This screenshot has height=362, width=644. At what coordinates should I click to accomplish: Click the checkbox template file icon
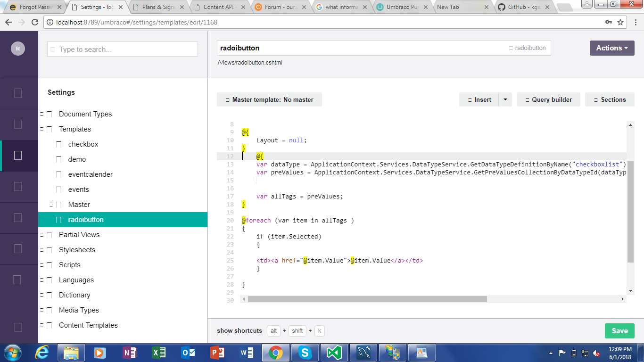[x=59, y=144]
